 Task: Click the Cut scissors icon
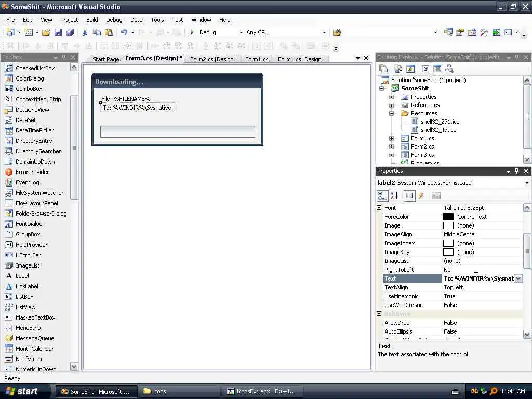(85, 32)
